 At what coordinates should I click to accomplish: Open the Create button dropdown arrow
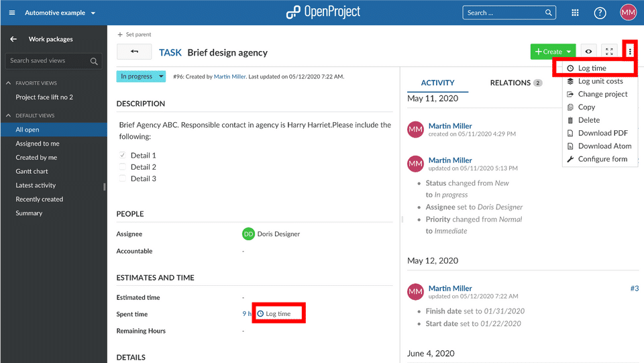pos(569,52)
